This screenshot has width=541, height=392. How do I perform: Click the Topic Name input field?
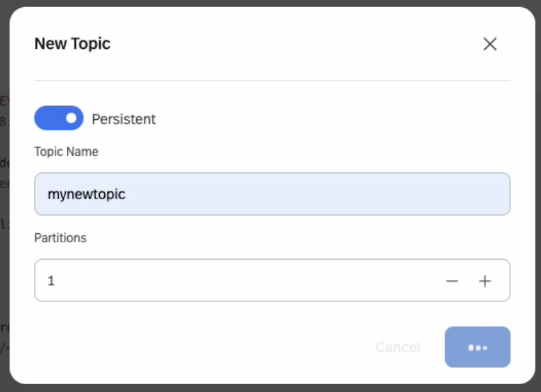tap(272, 194)
